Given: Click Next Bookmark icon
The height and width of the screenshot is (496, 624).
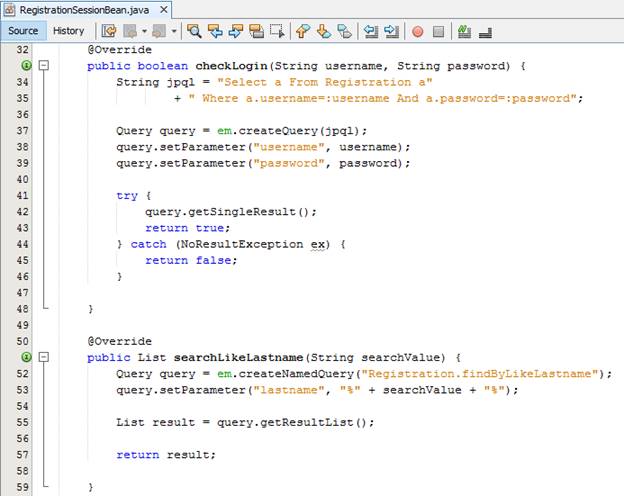Looking at the screenshot, I should (x=324, y=31).
